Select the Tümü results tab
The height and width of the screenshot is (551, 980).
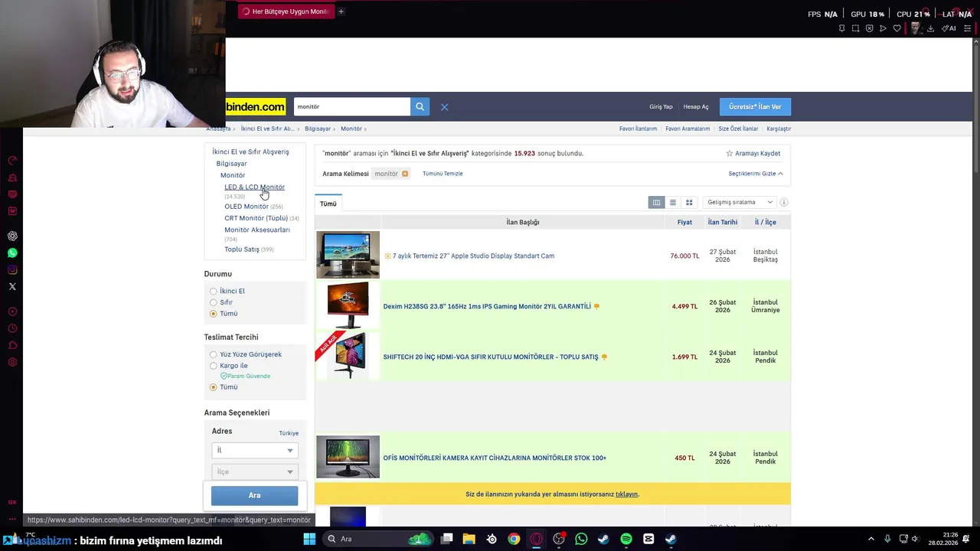tap(328, 204)
